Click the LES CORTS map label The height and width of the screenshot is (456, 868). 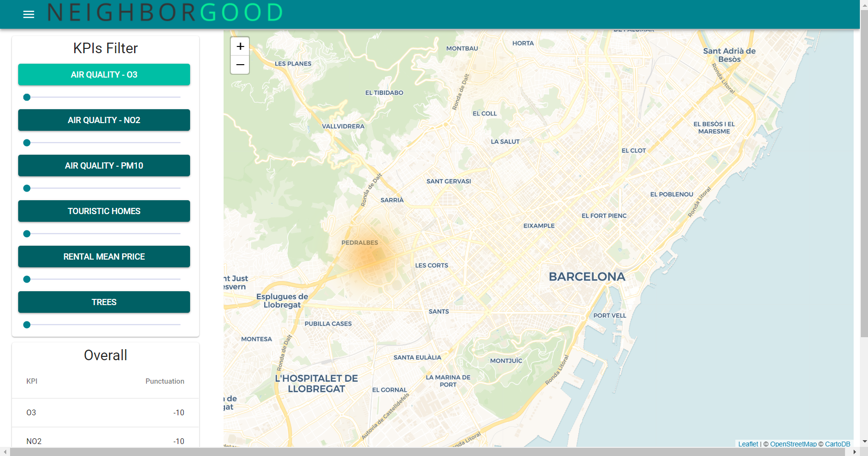pyautogui.click(x=431, y=265)
